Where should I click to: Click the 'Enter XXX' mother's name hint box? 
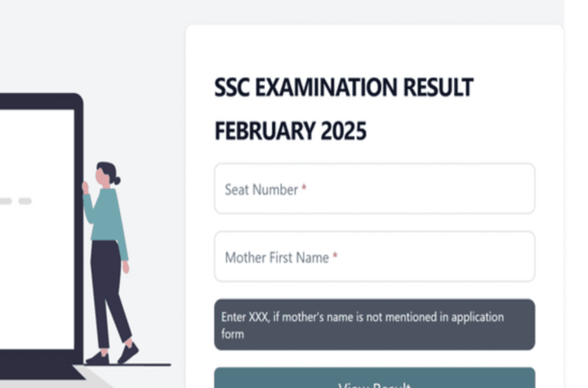[374, 324]
